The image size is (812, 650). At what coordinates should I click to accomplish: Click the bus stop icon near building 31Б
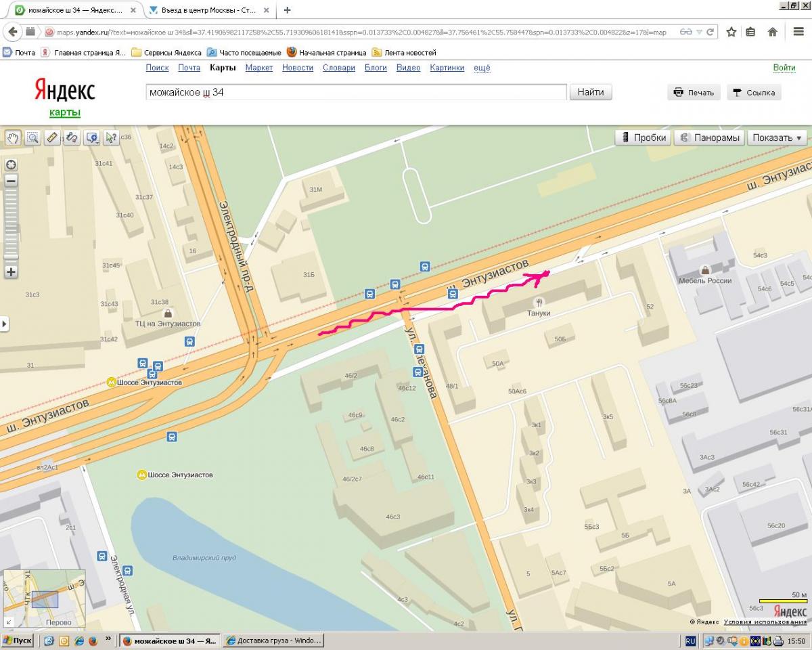(x=369, y=294)
